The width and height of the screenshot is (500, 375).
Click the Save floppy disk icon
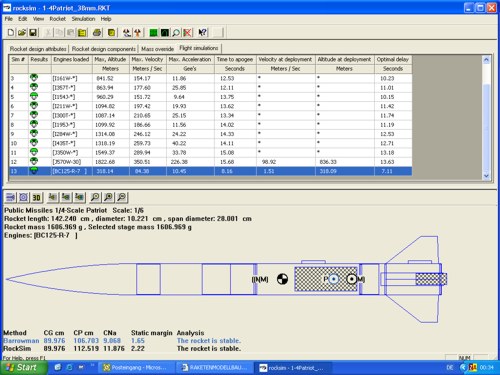coord(33,32)
